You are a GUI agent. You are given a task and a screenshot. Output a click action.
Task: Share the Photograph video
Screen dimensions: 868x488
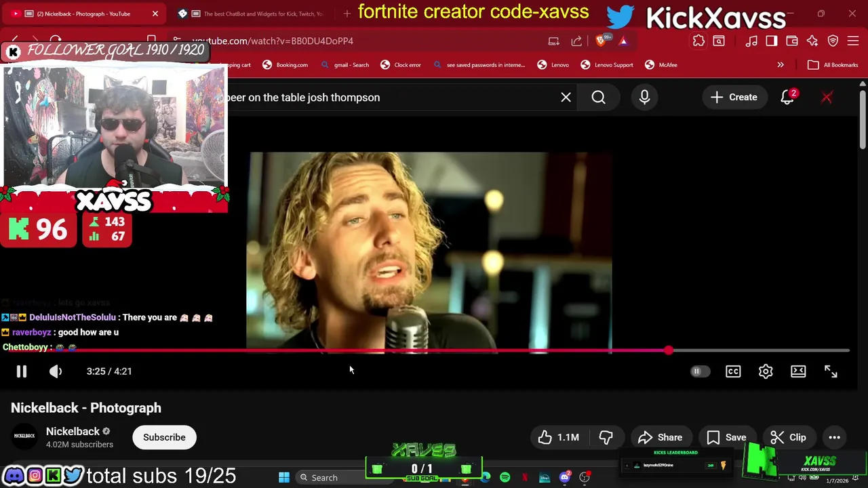point(660,437)
